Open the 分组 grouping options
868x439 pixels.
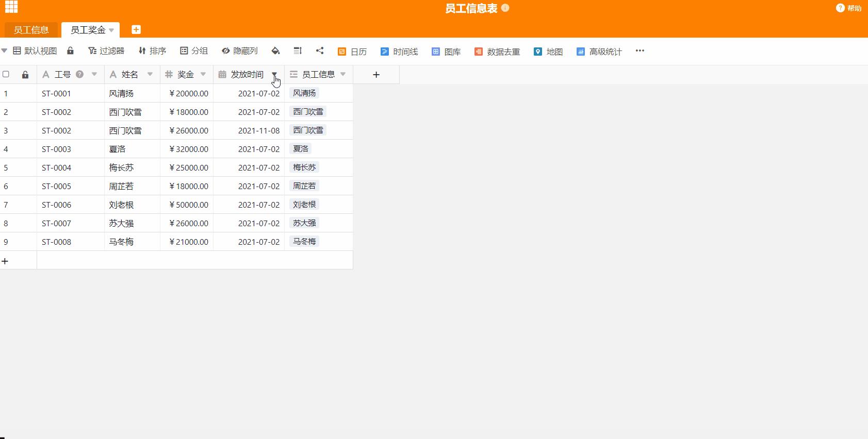[x=194, y=50]
